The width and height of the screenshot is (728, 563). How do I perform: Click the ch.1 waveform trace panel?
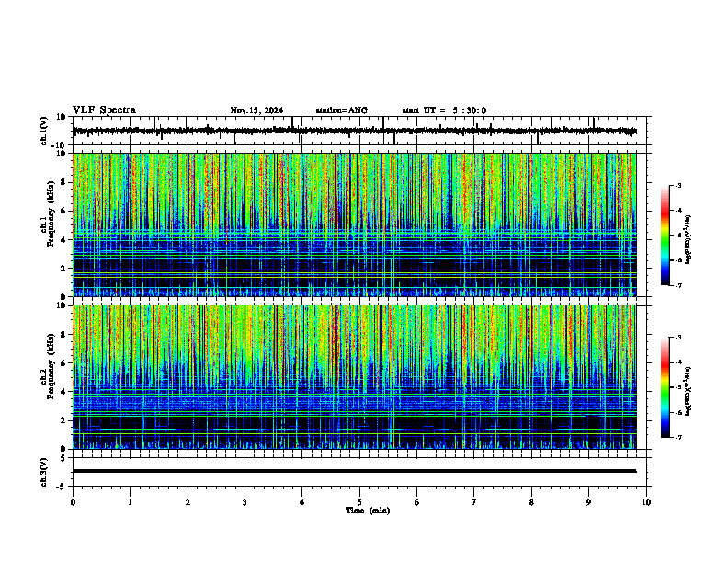pos(361,131)
